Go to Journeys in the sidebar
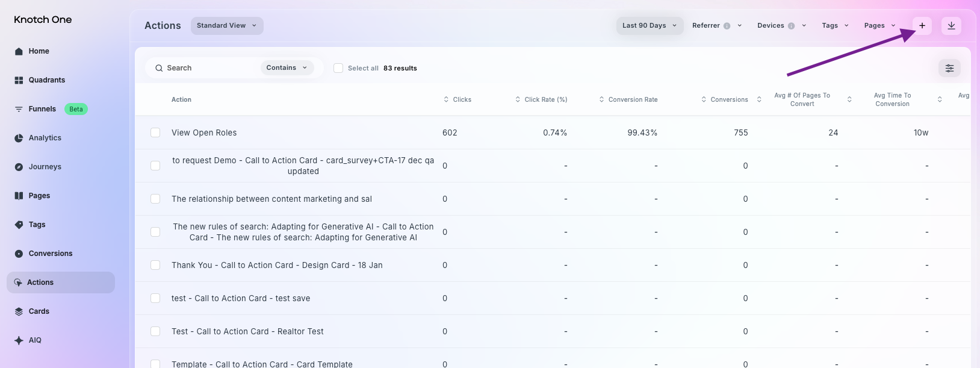 tap(45, 167)
